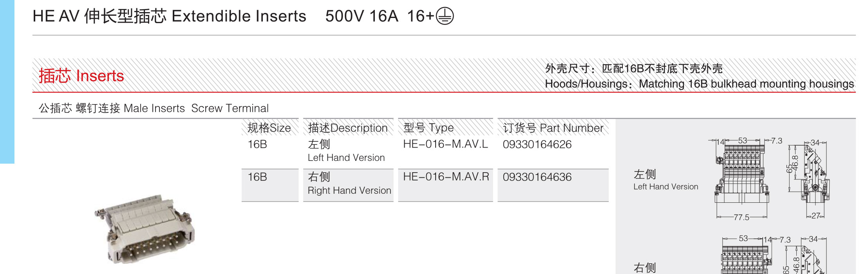The width and height of the screenshot is (868, 274).
Task: Click type HE-016-M.AV.R
Action: (446, 177)
